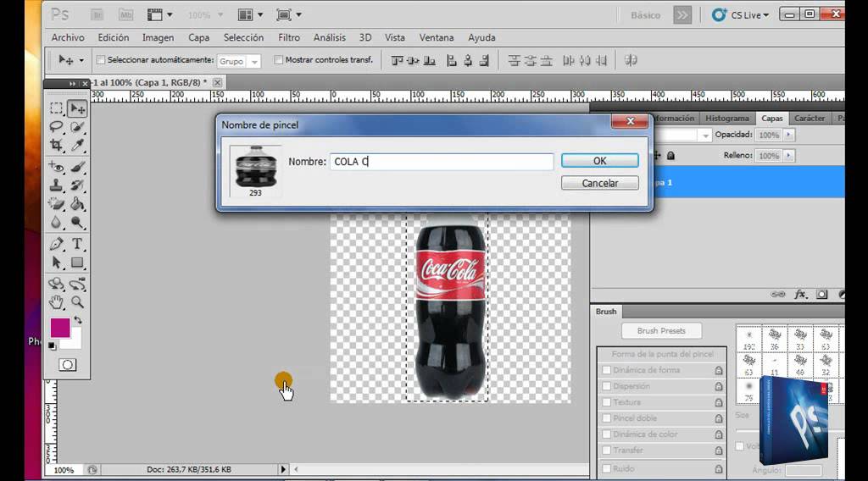Click the add layer style fx icon
The image size is (868, 481).
click(x=800, y=294)
